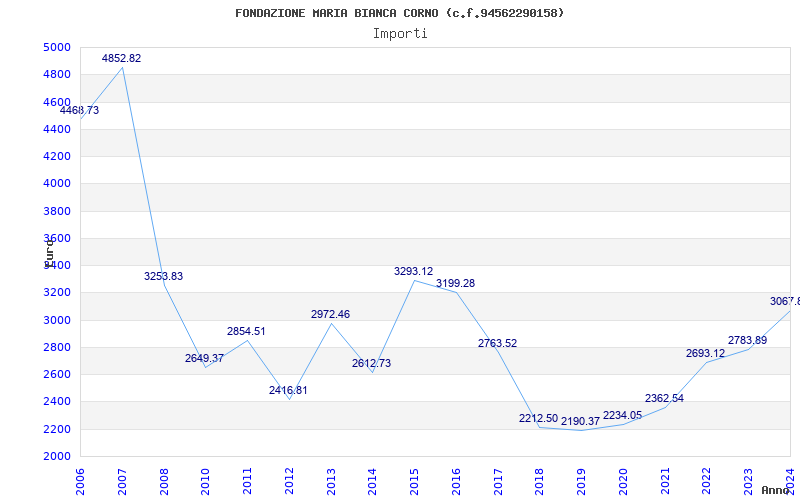Screen dimensions: 800x500
Task: Pick the year label '2008'
Action: (x=164, y=482)
